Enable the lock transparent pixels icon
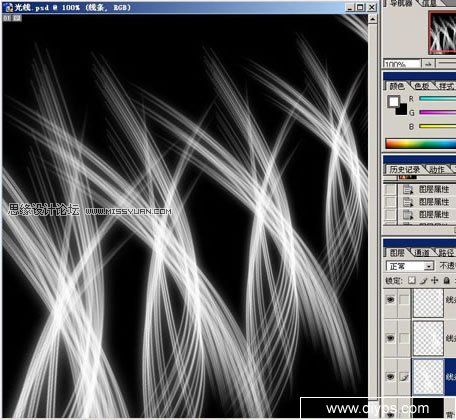Image resolution: width=456 pixels, height=420 pixels. 412,280
